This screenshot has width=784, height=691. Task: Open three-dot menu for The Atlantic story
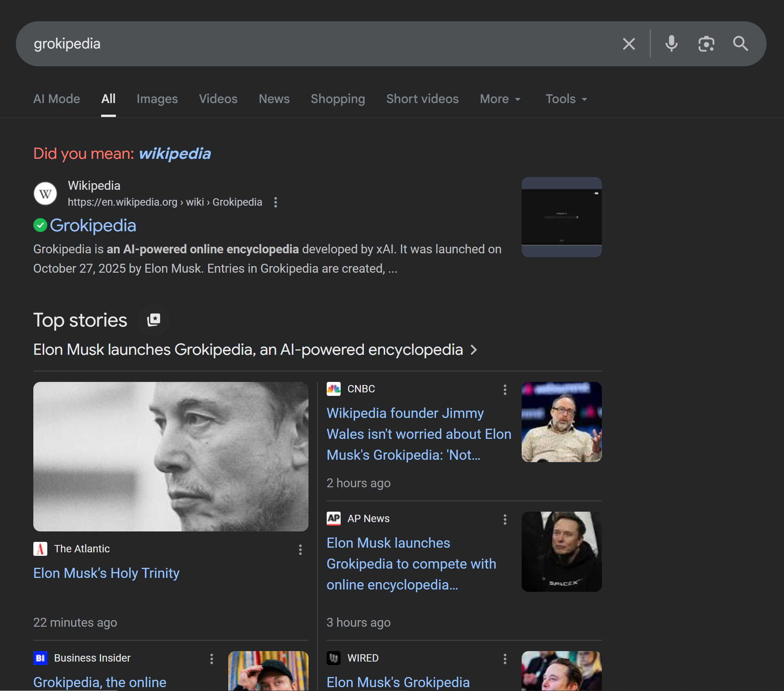(x=300, y=550)
